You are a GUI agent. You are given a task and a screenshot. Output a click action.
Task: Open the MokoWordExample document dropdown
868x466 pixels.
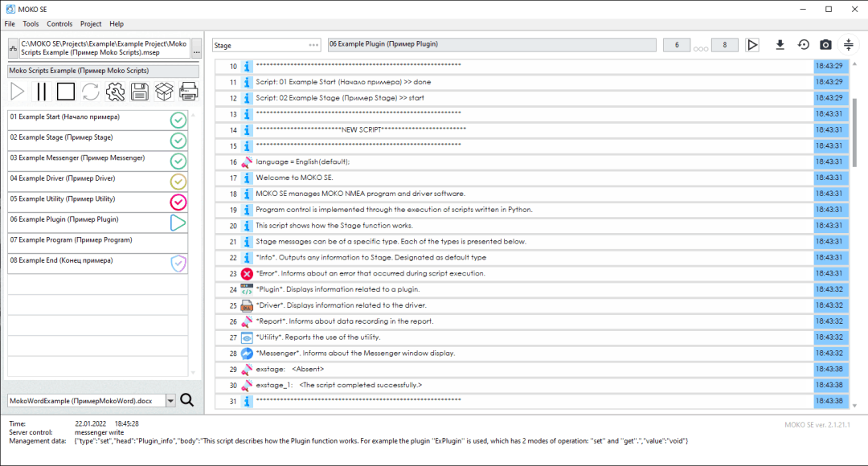[x=170, y=401]
